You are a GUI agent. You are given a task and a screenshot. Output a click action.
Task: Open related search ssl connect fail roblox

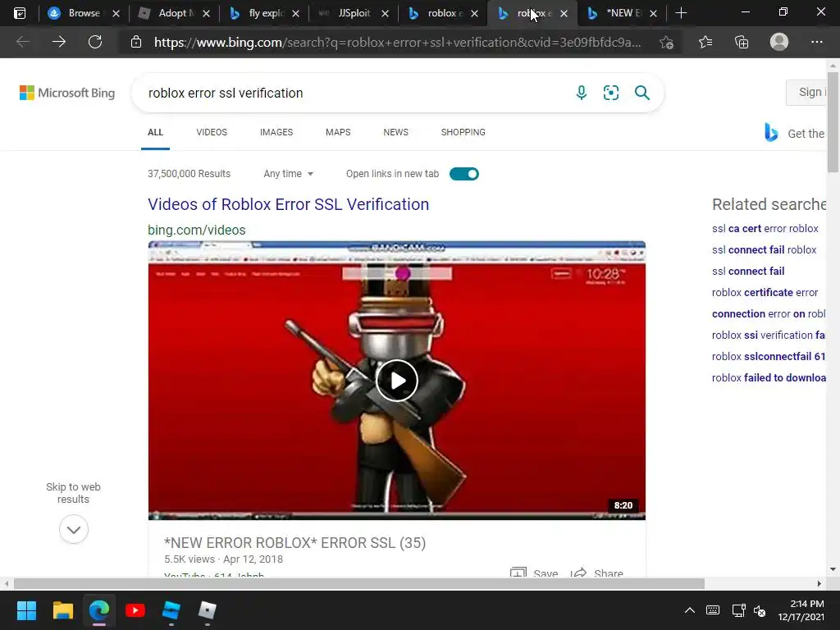coord(764,249)
